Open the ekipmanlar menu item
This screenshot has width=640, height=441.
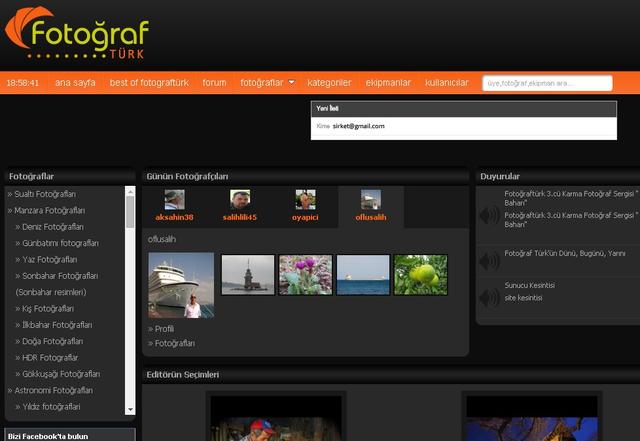pyautogui.click(x=388, y=83)
